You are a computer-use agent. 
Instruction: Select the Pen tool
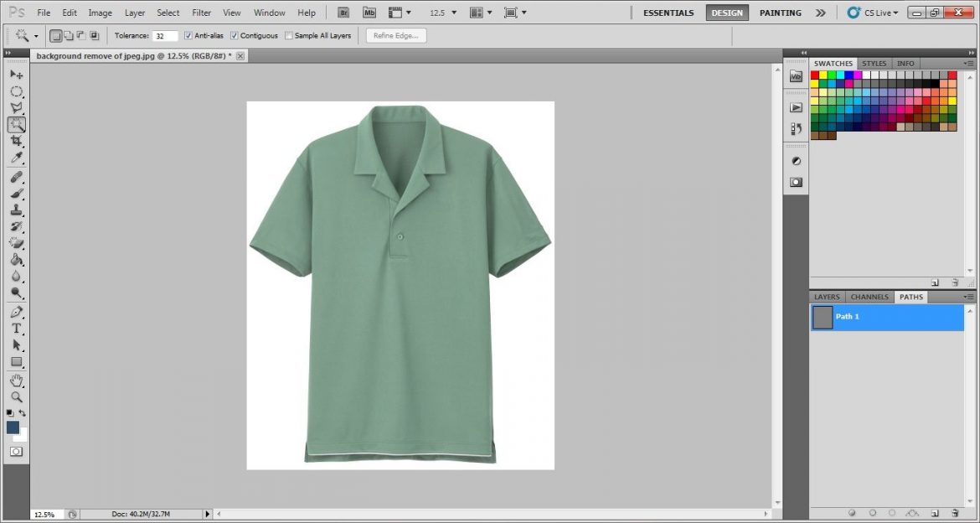point(16,312)
